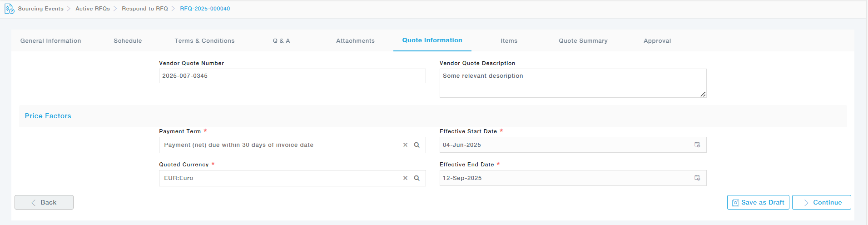Viewport: 868px width, 225px height.
Task: Save the quote as draft
Action: click(x=758, y=202)
